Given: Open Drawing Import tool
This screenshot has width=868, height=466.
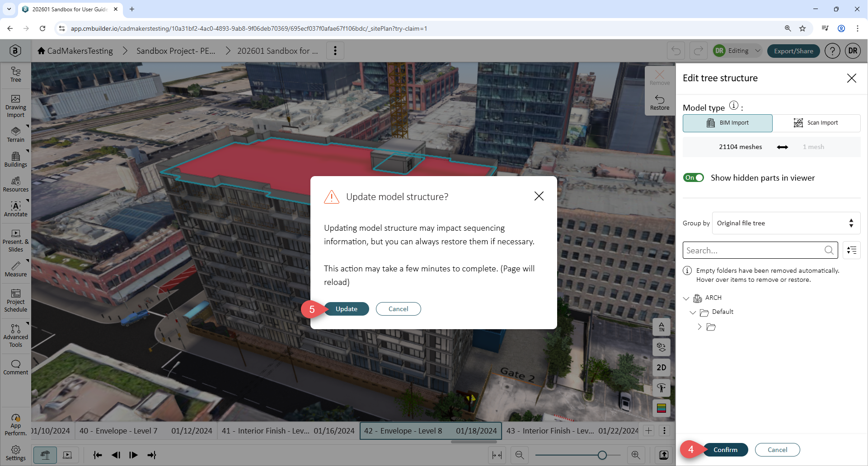Looking at the screenshot, I should 16,107.
